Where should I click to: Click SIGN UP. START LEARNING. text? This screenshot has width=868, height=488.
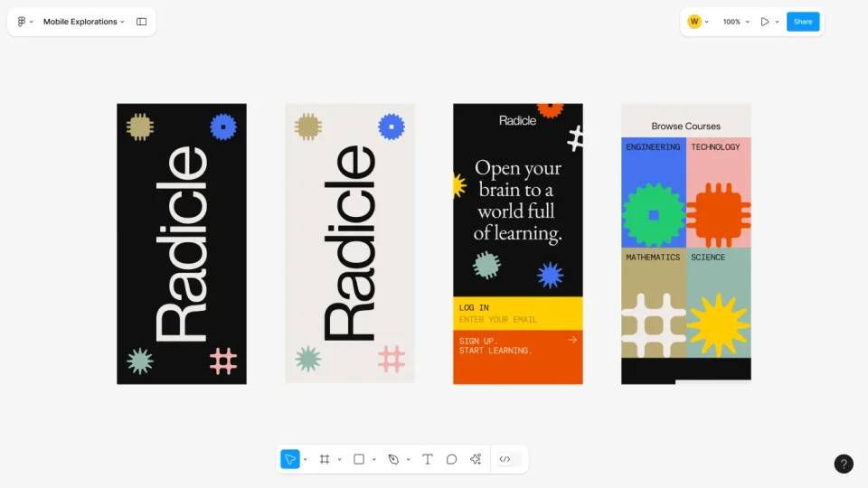tap(495, 346)
